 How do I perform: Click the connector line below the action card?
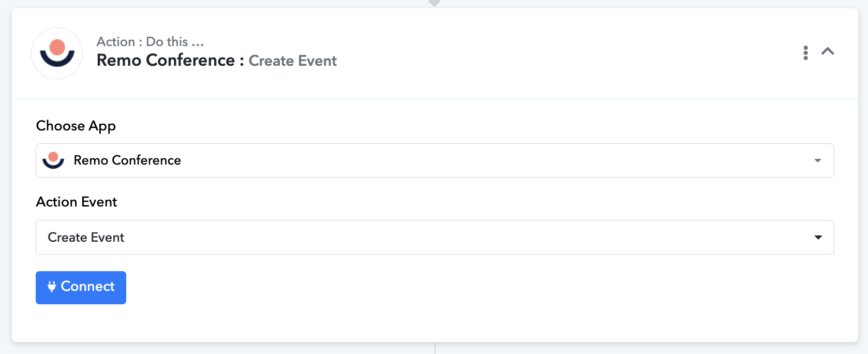tap(435, 348)
